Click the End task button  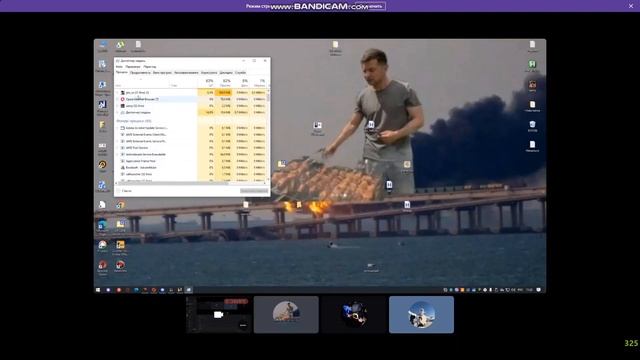tap(254, 191)
